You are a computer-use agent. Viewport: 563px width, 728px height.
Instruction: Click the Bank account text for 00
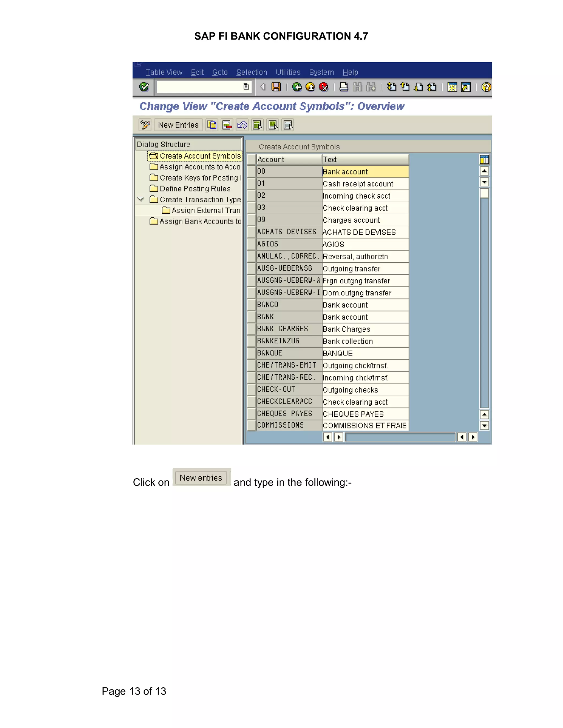pyautogui.click(x=365, y=172)
